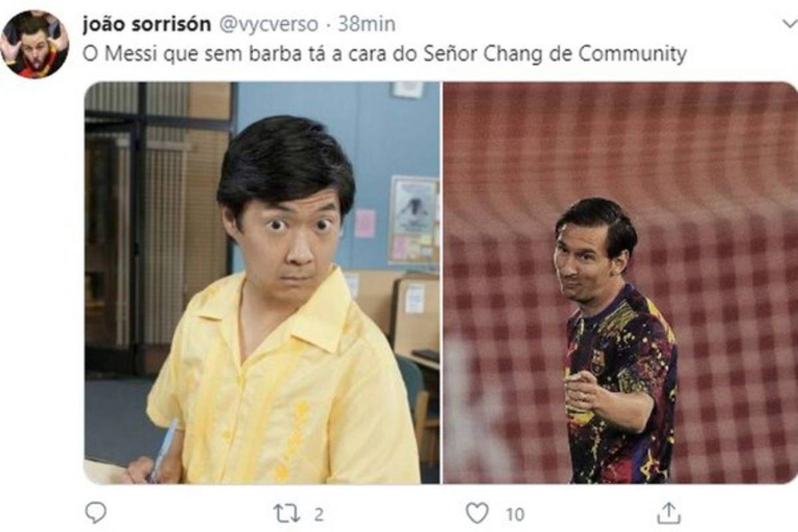The height and width of the screenshot is (532, 798).
Task: Open the left photo of yellow-shirt man
Action: 262,283
